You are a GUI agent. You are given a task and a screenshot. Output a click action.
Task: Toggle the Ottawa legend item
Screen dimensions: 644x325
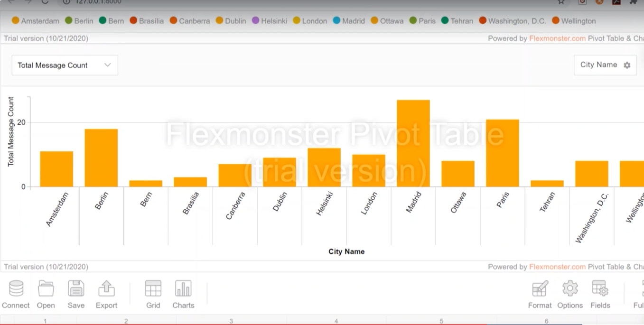(x=387, y=21)
